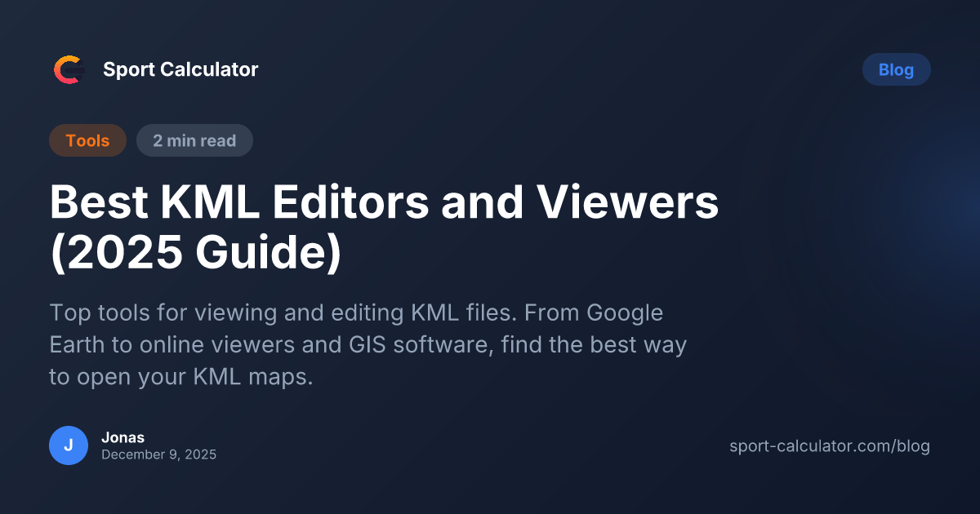Click the 2 min read pill
This screenshot has width=980, height=514.
tap(194, 140)
